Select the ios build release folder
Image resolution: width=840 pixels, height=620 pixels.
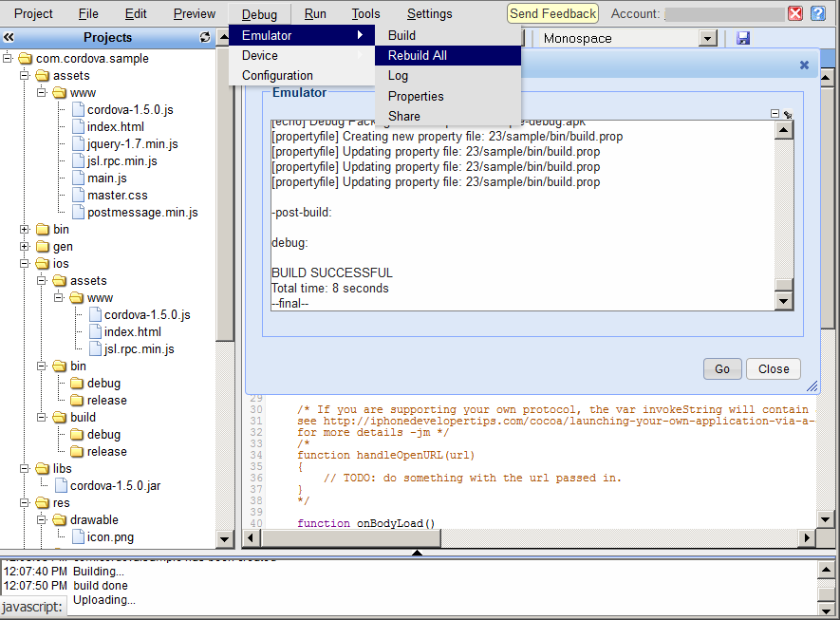107,452
